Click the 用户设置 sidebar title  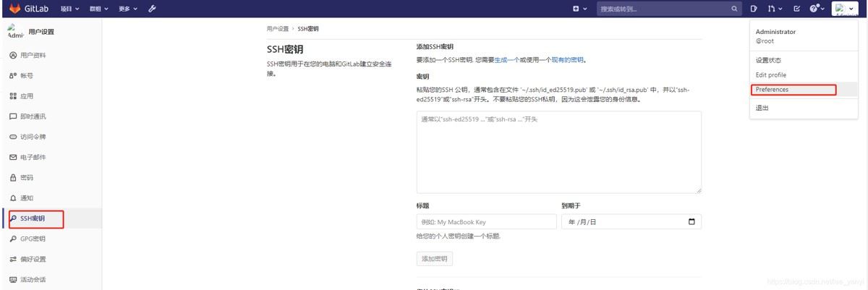pos(41,32)
